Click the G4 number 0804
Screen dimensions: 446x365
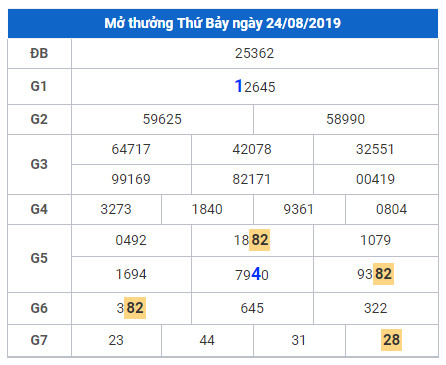[x=391, y=209]
